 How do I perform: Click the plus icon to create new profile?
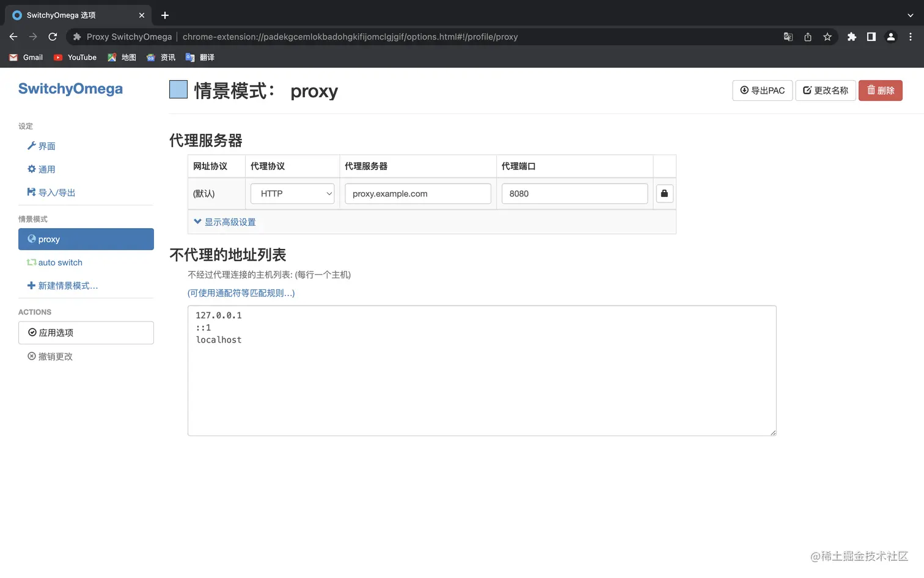[x=31, y=285]
